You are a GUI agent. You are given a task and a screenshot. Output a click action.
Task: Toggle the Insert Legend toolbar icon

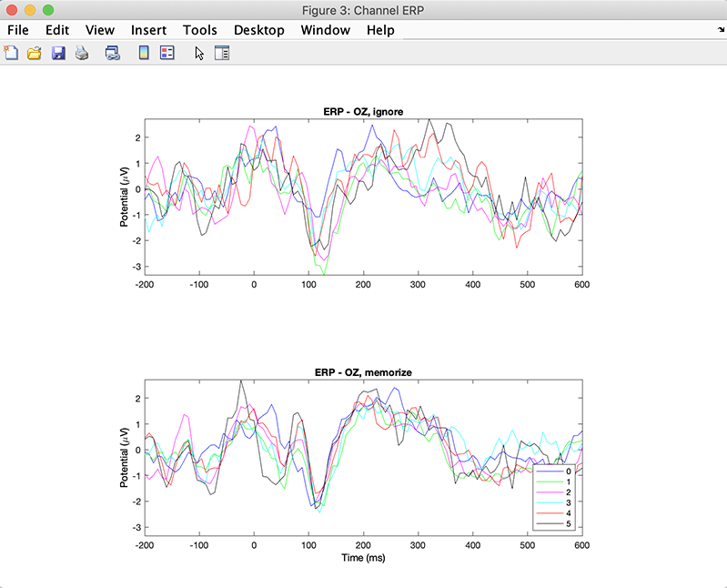click(167, 54)
